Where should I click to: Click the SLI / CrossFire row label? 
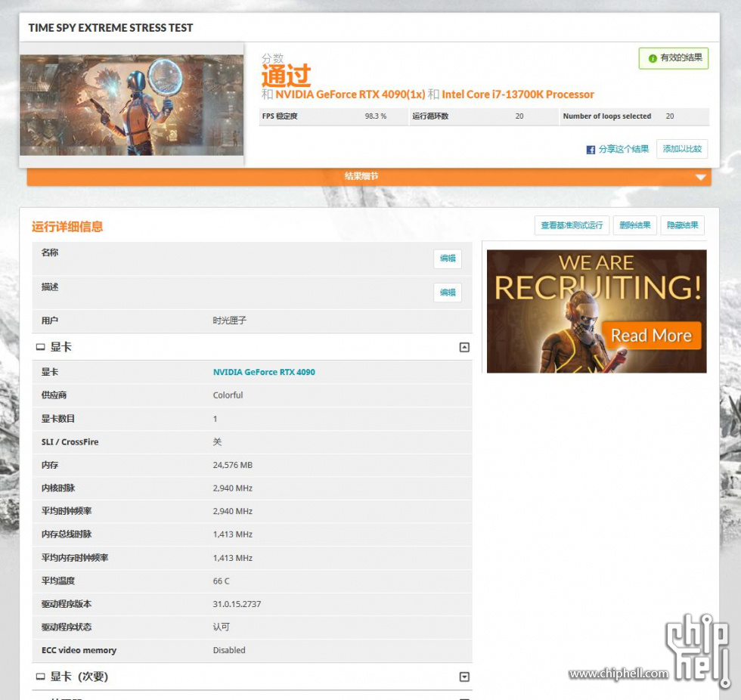click(70, 442)
